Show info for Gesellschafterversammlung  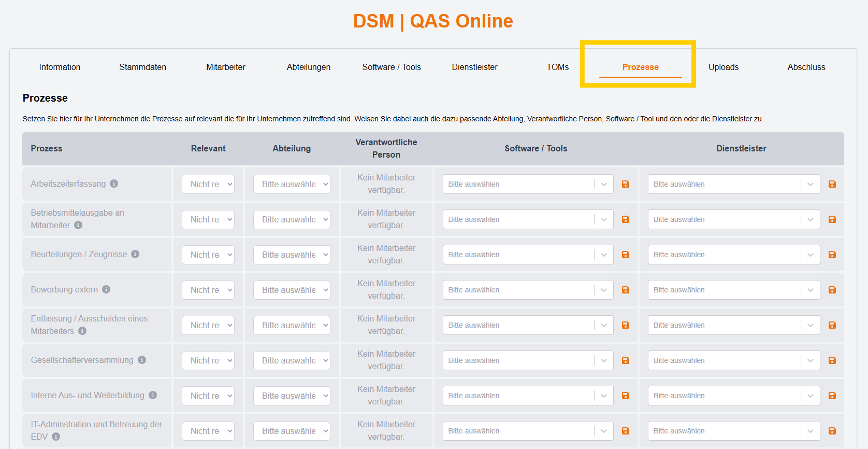pos(142,360)
